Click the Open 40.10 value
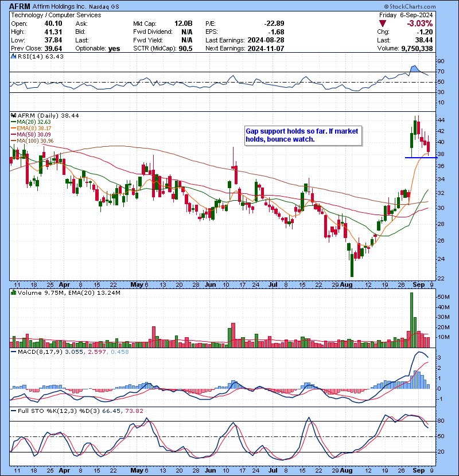The height and width of the screenshot is (476, 459). tap(53, 24)
